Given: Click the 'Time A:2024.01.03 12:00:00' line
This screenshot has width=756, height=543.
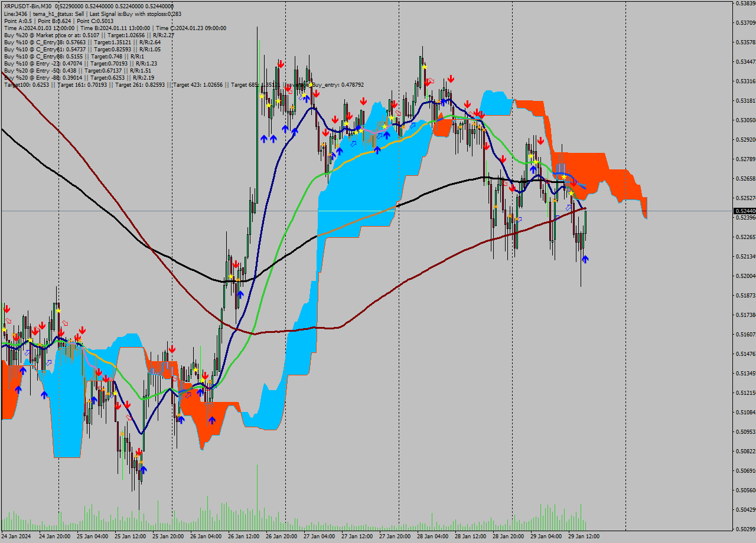Looking at the screenshot, I should (115, 28).
